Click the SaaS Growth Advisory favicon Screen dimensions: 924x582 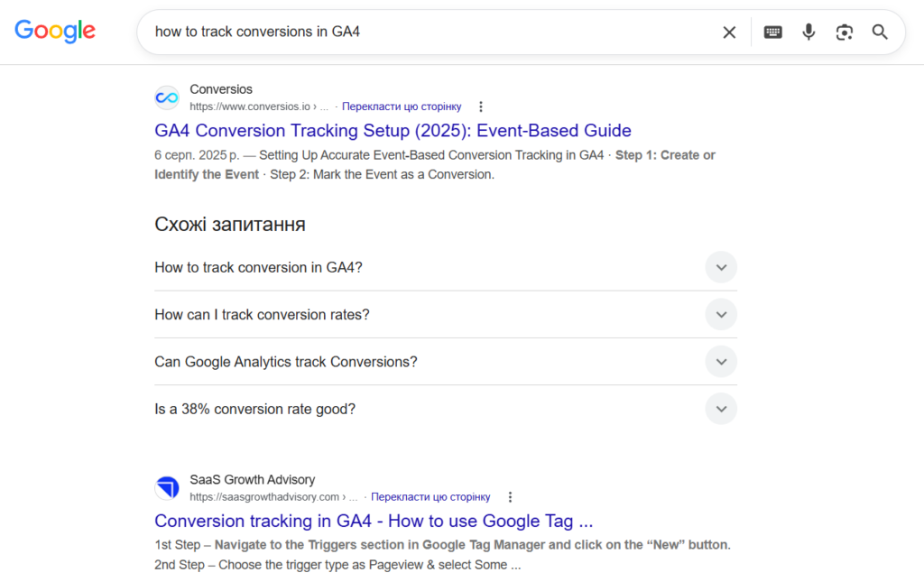pos(167,488)
